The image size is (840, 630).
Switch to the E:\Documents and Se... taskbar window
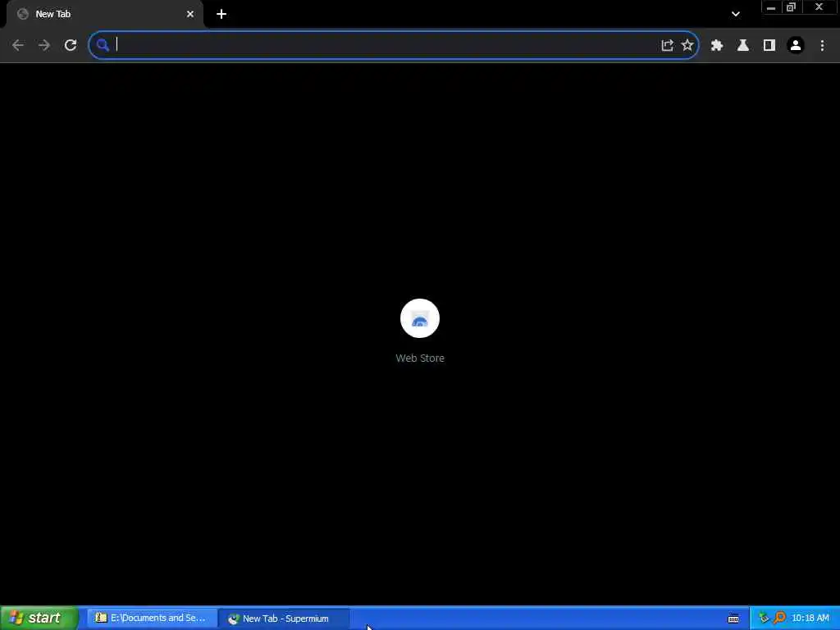[x=152, y=619]
